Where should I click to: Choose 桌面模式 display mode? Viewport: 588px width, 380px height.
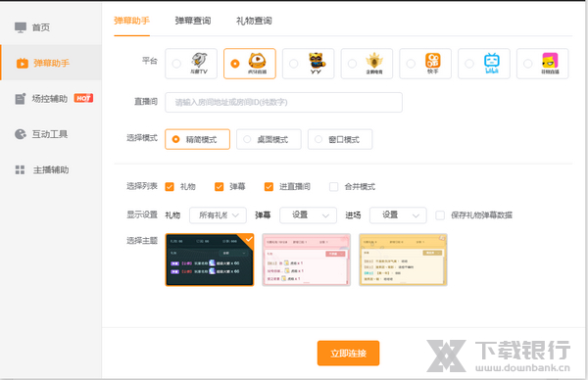click(x=269, y=139)
